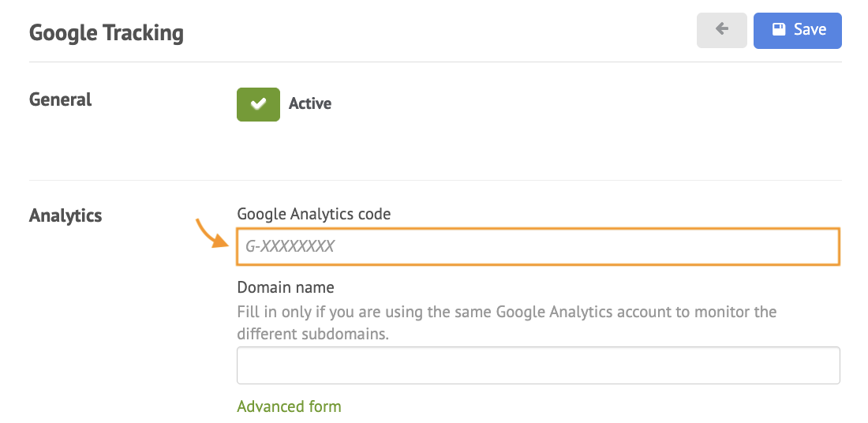Click the white checkmark icon beside Active

(x=258, y=104)
